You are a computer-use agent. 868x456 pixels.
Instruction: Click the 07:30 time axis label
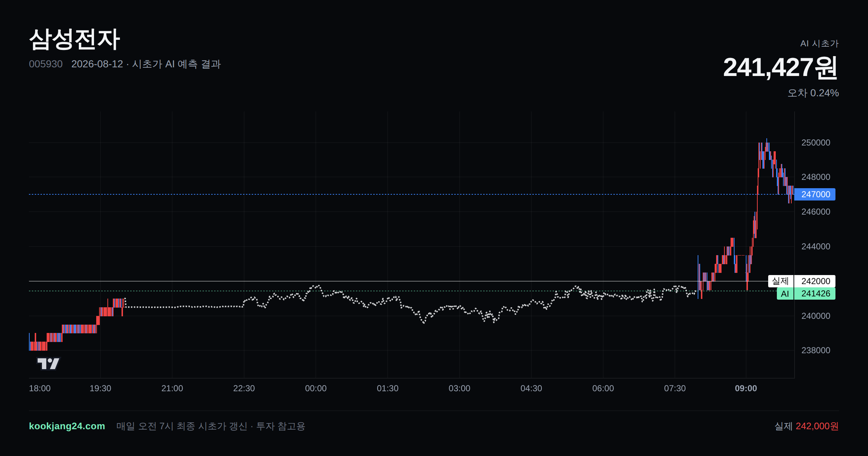pyautogui.click(x=675, y=388)
